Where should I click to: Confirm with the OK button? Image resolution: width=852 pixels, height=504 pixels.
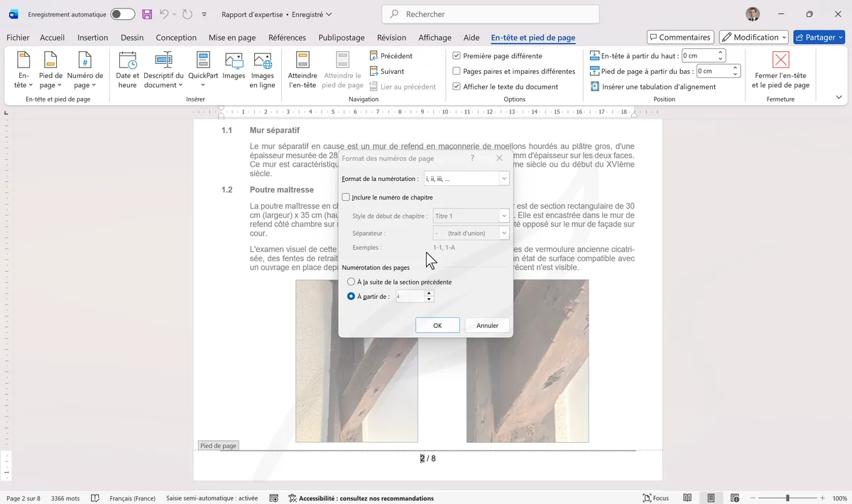437,324
